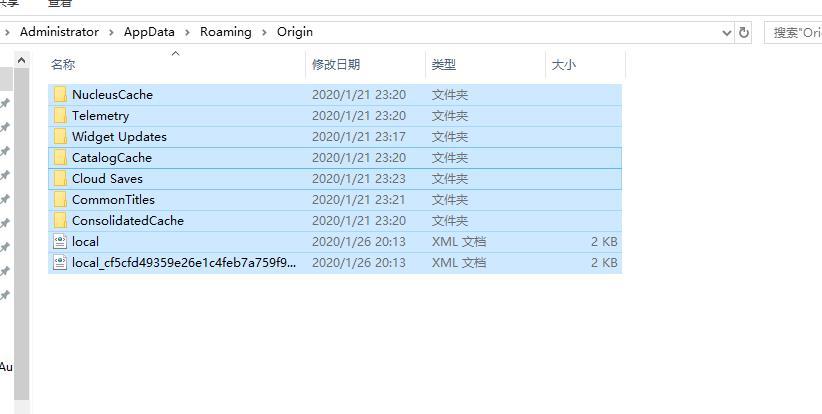Refresh the folder via address bar button
Screen dimensions: 822x414
click(743, 32)
